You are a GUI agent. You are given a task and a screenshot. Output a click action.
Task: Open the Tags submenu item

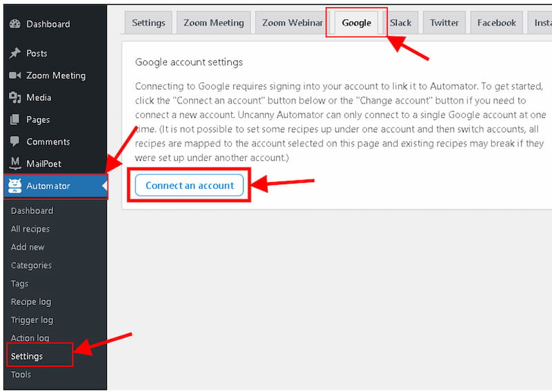[20, 284]
